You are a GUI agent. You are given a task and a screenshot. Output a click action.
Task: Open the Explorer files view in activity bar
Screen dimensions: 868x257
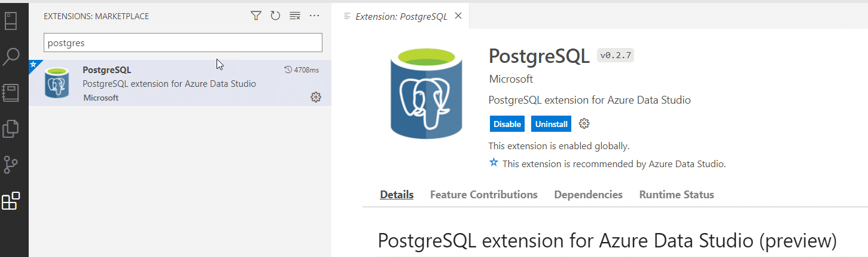point(11,128)
